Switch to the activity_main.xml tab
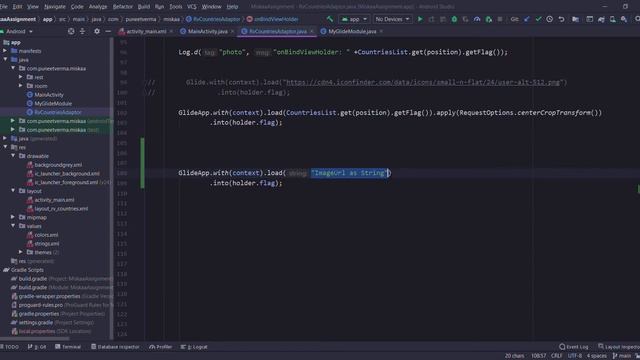Image resolution: width=640 pixels, height=360 pixels. coord(146,31)
